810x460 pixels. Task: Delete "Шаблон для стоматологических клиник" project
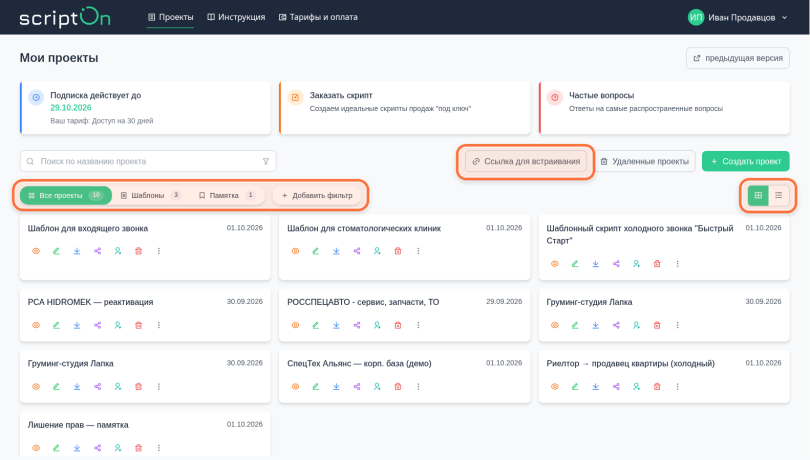(398, 251)
